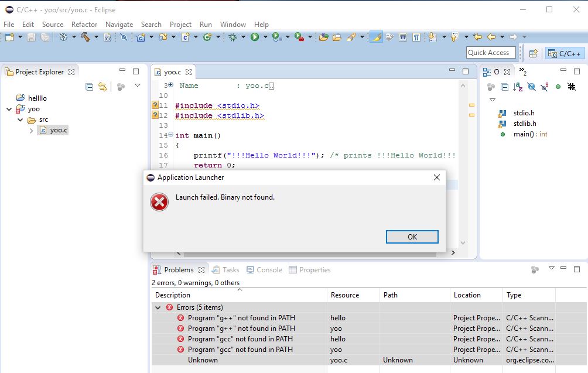Switch to the Console tab
This screenshot has width=588, height=373.
264,270
